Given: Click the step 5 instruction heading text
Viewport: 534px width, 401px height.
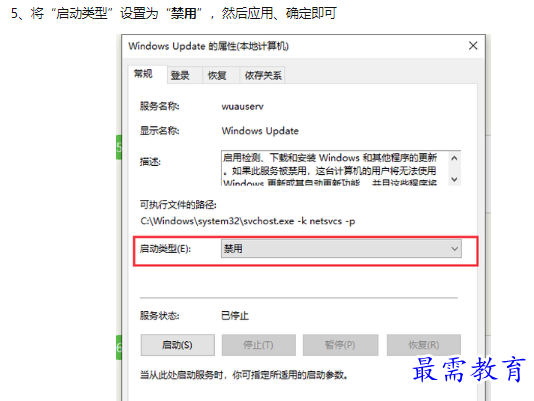Looking at the screenshot, I should (174, 14).
